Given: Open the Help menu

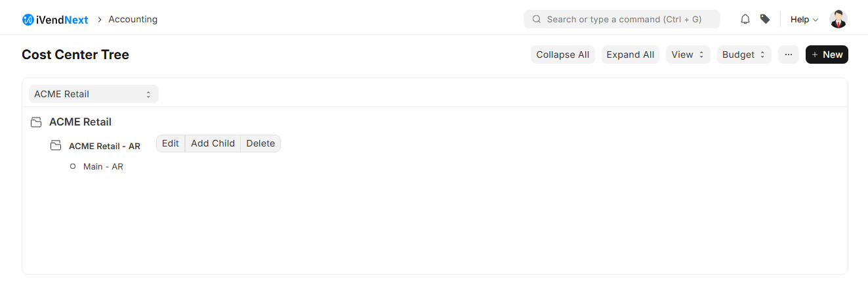Looking at the screenshot, I should (x=804, y=20).
